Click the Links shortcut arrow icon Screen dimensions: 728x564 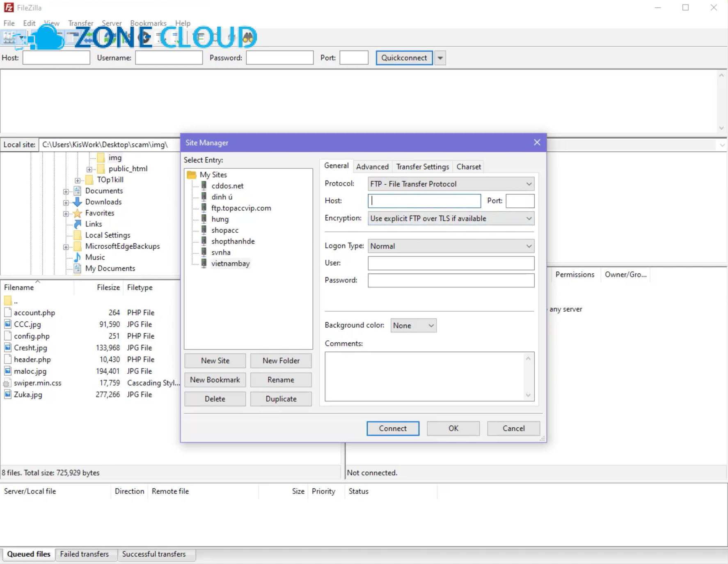78,224
